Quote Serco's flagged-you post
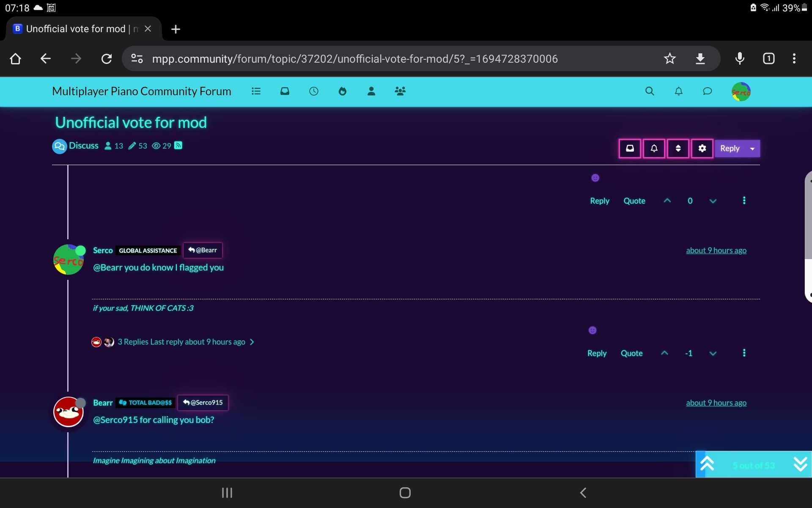This screenshot has width=812, height=508. pos(631,353)
